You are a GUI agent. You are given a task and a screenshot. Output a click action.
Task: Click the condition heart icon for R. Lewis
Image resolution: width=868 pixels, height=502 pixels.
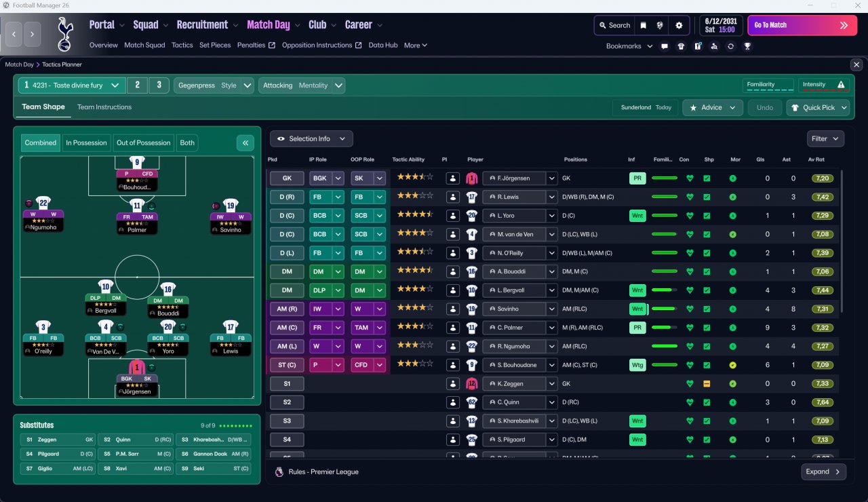pyautogui.click(x=690, y=197)
